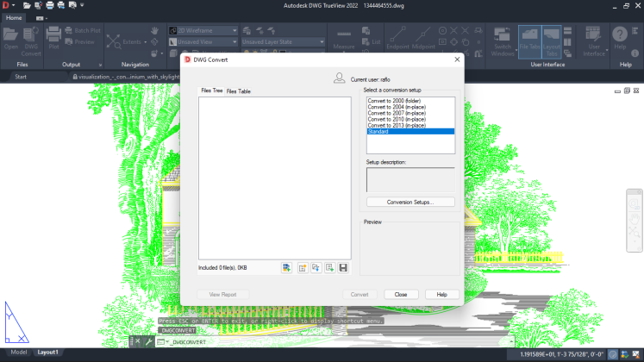Screen dimensions: 644x362
Task: Click the New List icon below the files tree
Action: click(303, 268)
